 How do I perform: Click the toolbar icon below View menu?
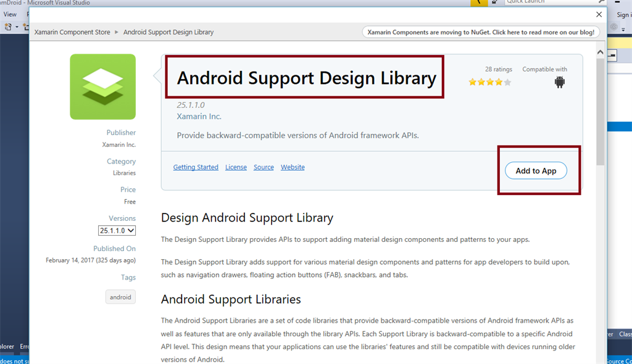[x=8, y=27]
